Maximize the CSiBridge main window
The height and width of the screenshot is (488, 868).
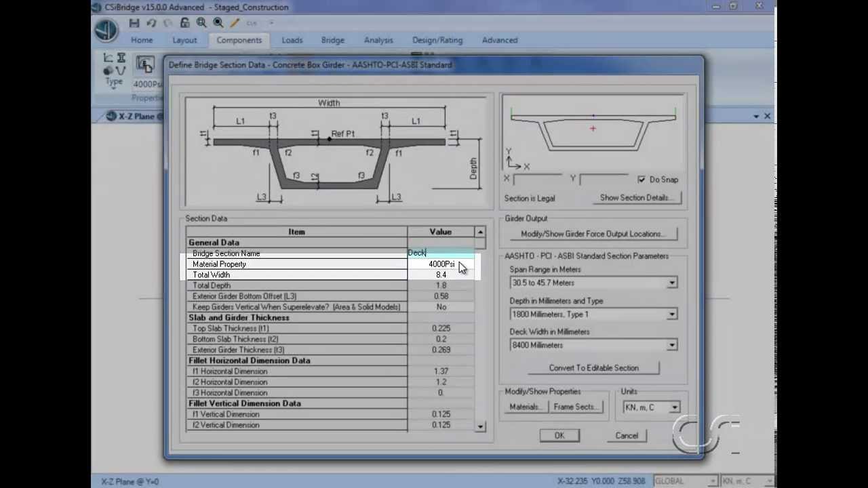pyautogui.click(x=733, y=6)
